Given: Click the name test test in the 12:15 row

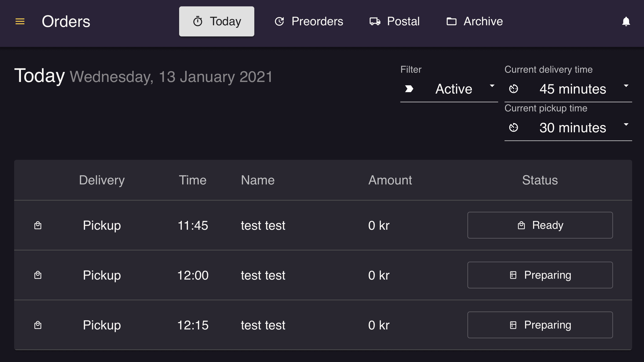Looking at the screenshot, I should [263, 325].
